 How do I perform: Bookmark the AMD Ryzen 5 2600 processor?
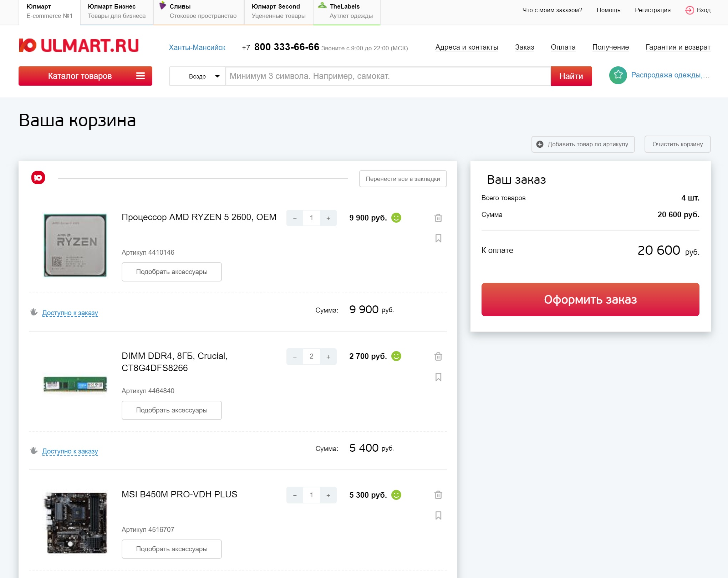pyautogui.click(x=438, y=238)
